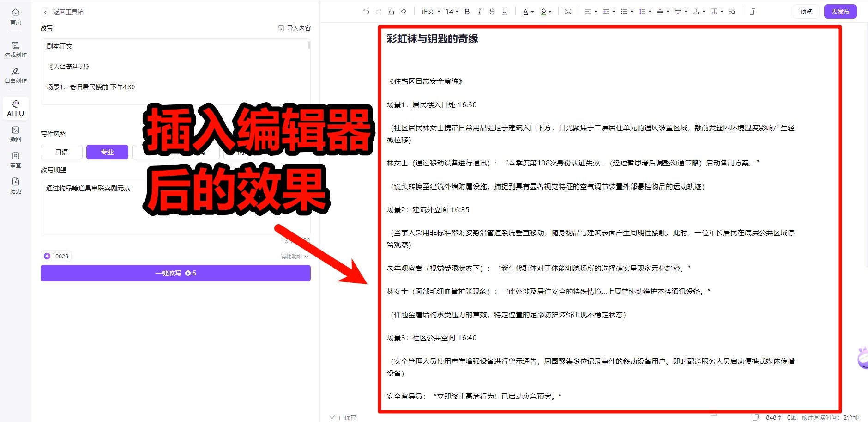Select the 口语 writing style option

61,152
